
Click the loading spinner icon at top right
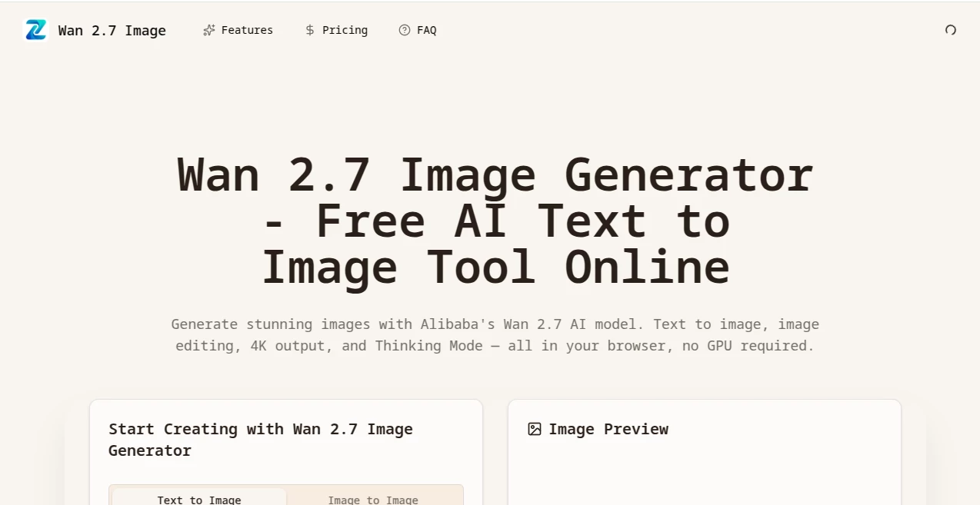coord(951,30)
